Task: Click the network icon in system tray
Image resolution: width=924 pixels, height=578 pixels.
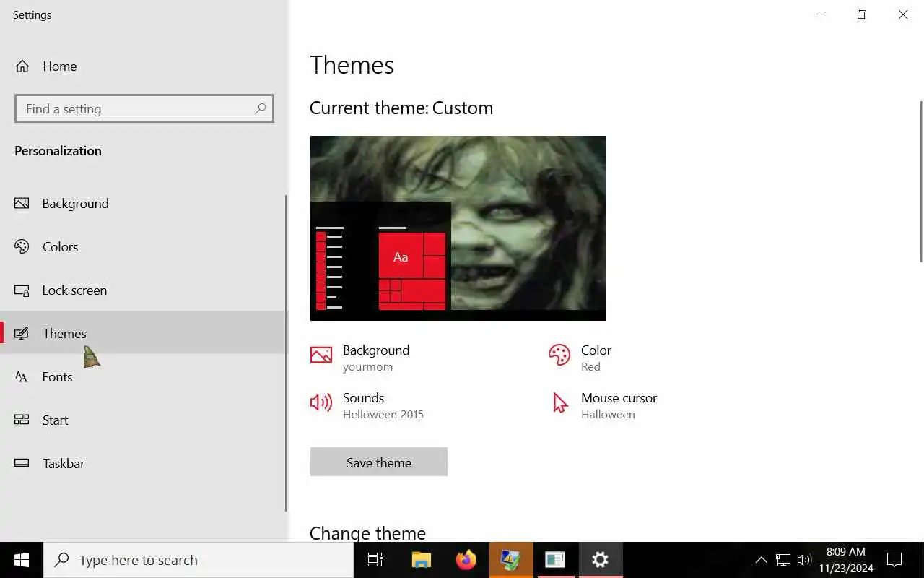Action: [783, 560]
